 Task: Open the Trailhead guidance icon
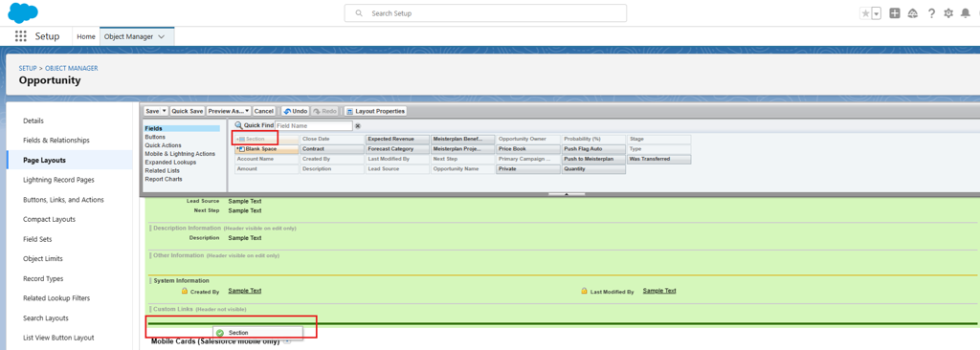pos(913,13)
